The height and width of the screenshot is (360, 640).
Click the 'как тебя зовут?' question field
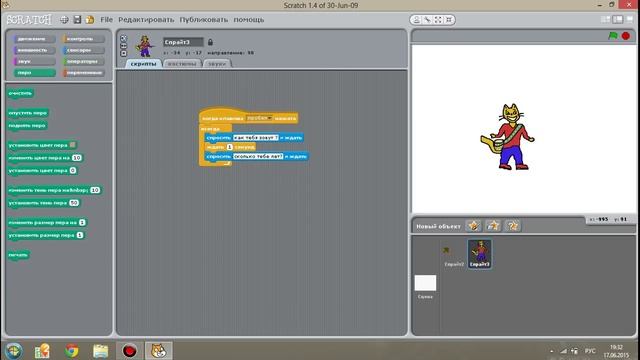[256, 138]
